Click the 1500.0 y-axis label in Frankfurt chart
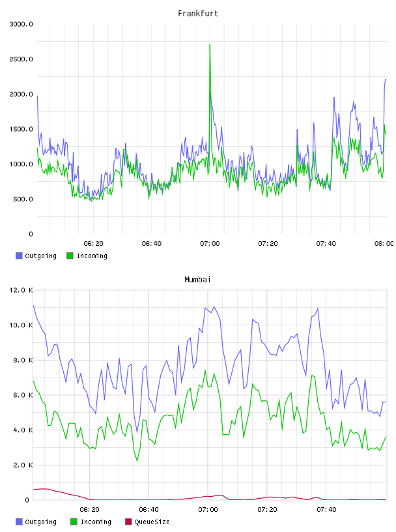 coord(21,129)
